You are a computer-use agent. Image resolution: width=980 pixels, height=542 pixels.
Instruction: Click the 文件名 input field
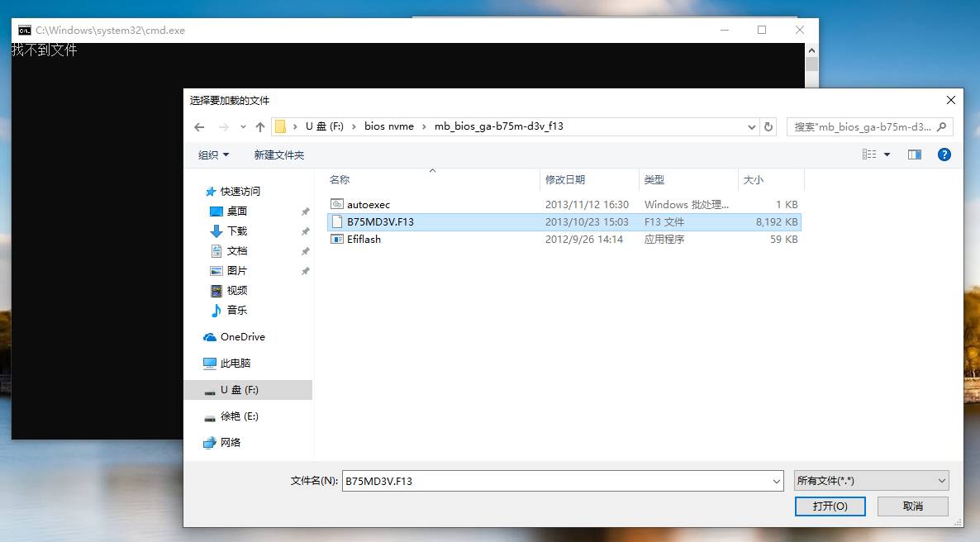tap(556, 482)
